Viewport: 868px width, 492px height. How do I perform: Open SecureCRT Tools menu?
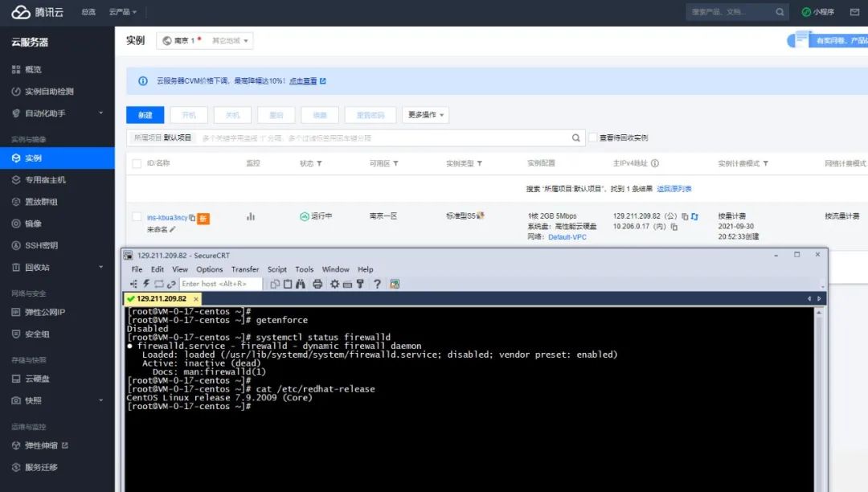pos(304,269)
